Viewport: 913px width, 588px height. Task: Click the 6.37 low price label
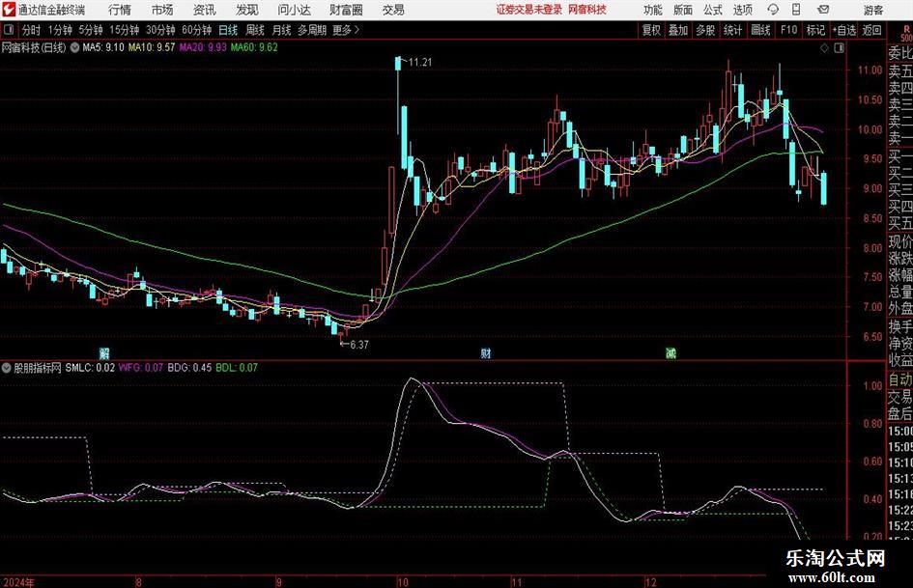[358, 345]
